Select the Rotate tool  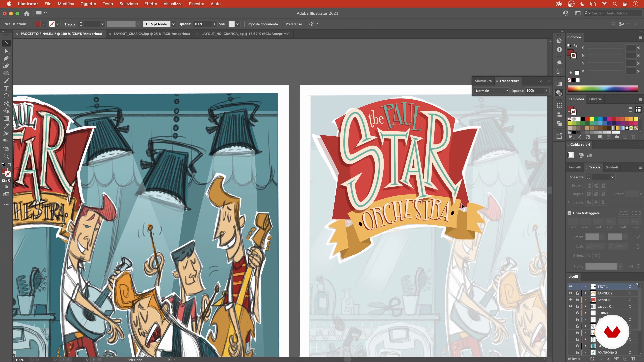coord(6,96)
